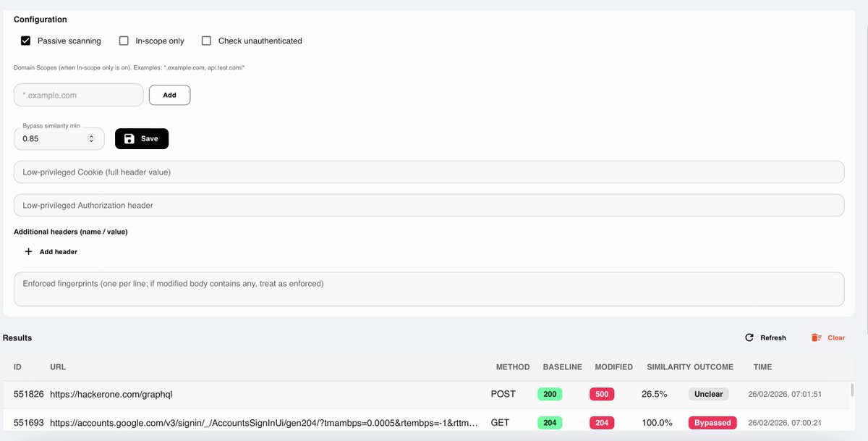868x441 pixels.
Task: Enable the In-scope only checkbox
Action: click(124, 41)
